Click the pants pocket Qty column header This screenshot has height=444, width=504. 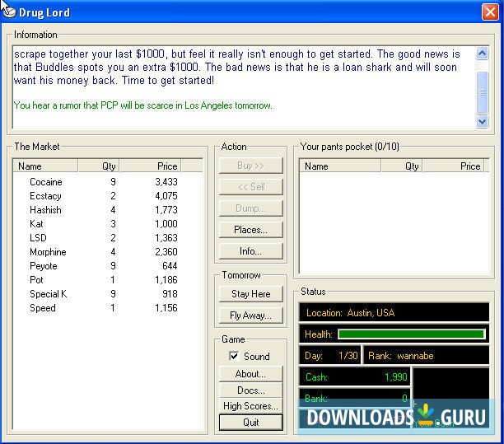click(403, 166)
